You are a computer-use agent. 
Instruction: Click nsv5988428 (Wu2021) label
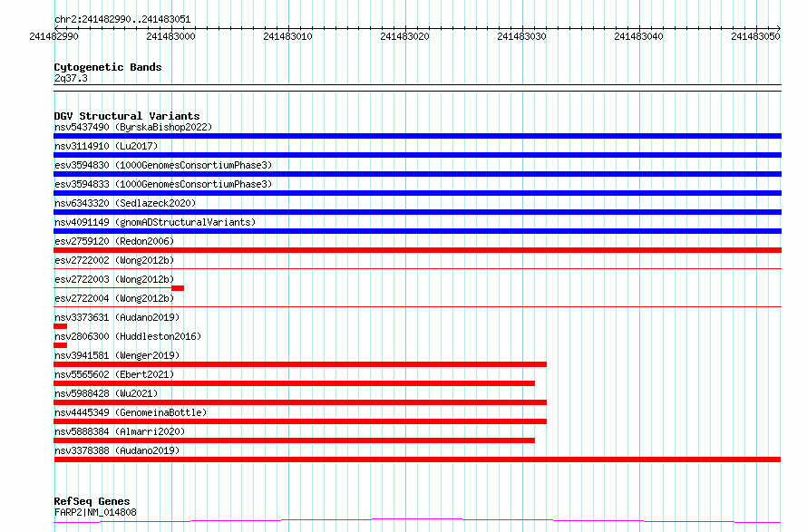click(x=106, y=393)
